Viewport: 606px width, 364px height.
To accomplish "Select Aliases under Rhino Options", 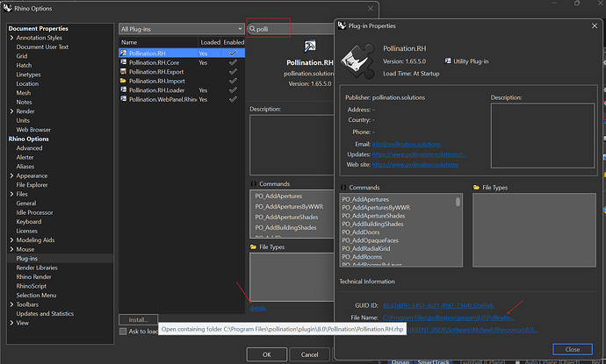I will [25, 167].
